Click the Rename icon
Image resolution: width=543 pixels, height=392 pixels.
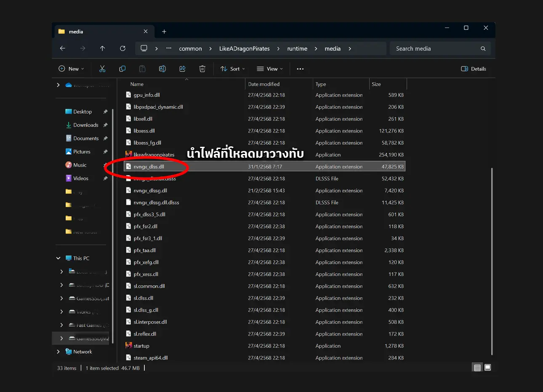coord(162,69)
